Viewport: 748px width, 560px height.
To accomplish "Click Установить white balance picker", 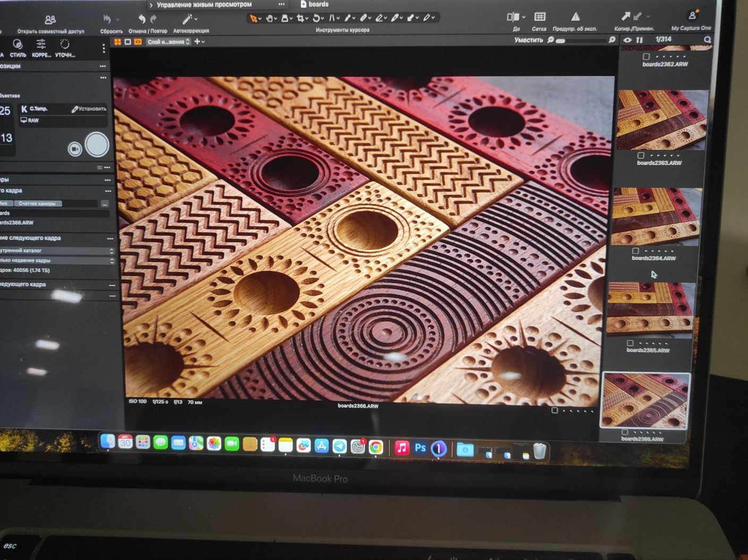I will (89, 109).
